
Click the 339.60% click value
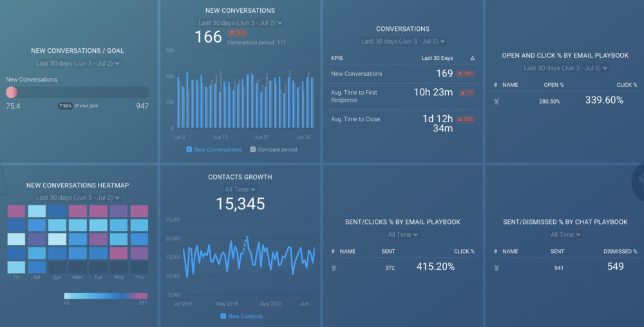[604, 100]
